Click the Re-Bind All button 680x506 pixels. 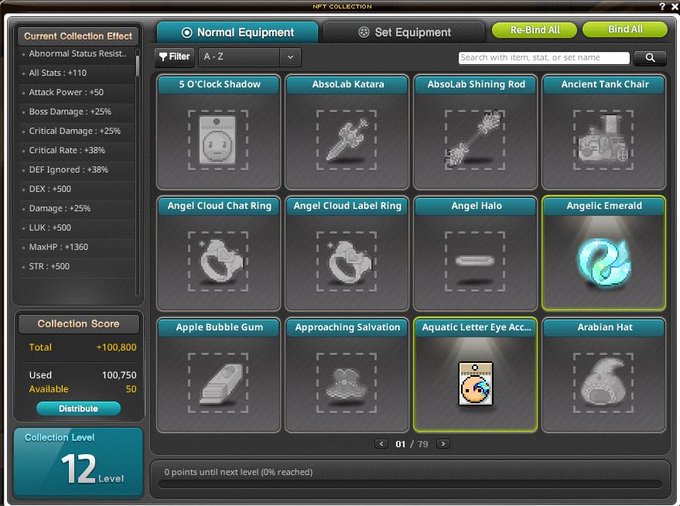tap(534, 30)
